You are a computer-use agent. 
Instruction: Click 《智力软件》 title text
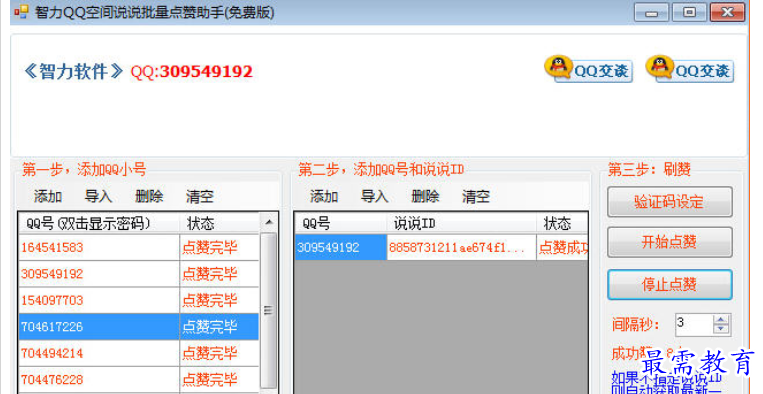click(73, 72)
